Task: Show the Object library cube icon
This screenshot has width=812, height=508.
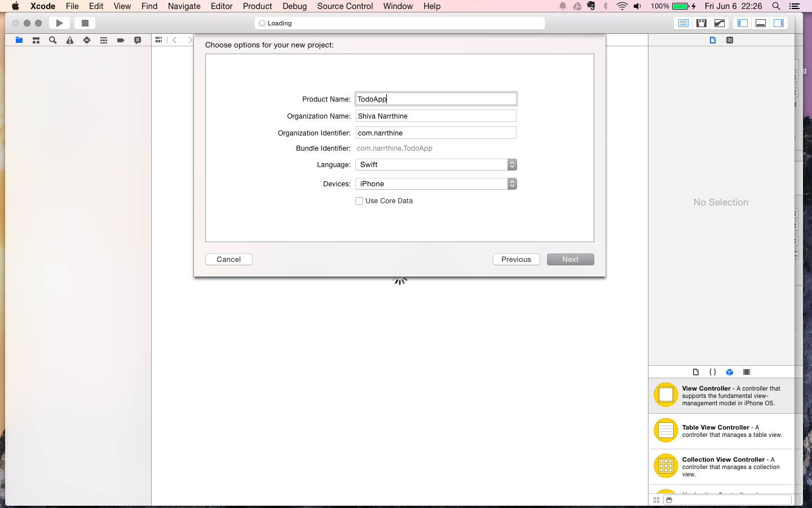Action: 730,372
